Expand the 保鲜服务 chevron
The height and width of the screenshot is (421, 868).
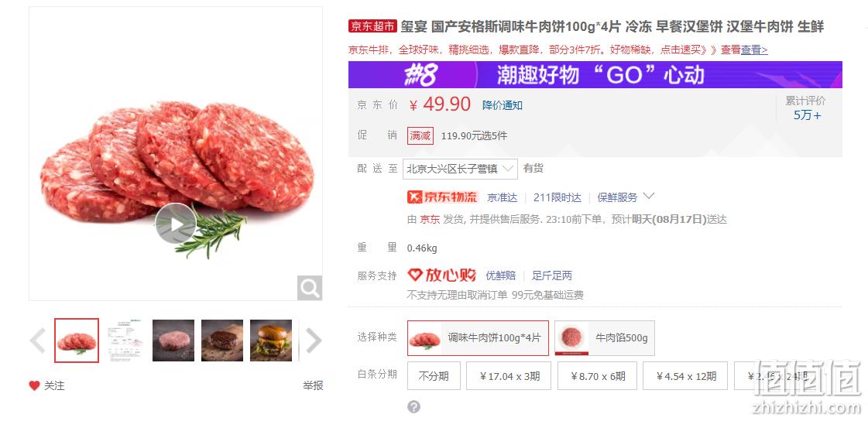(650, 197)
